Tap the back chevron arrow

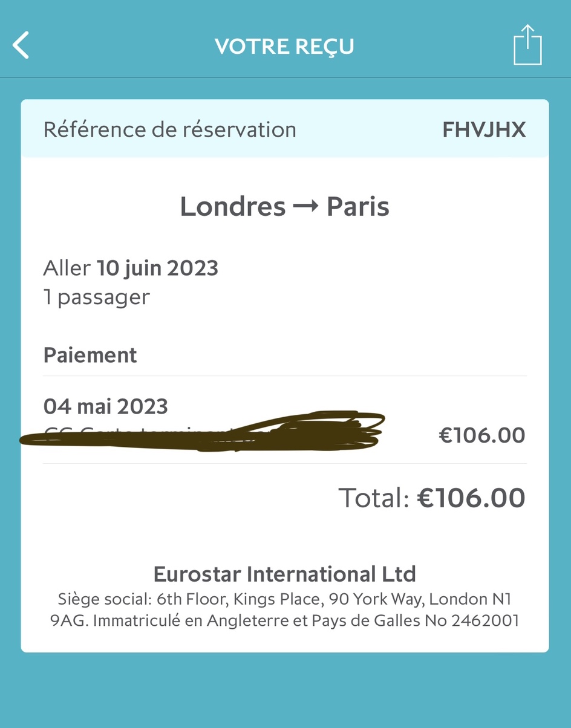21,46
